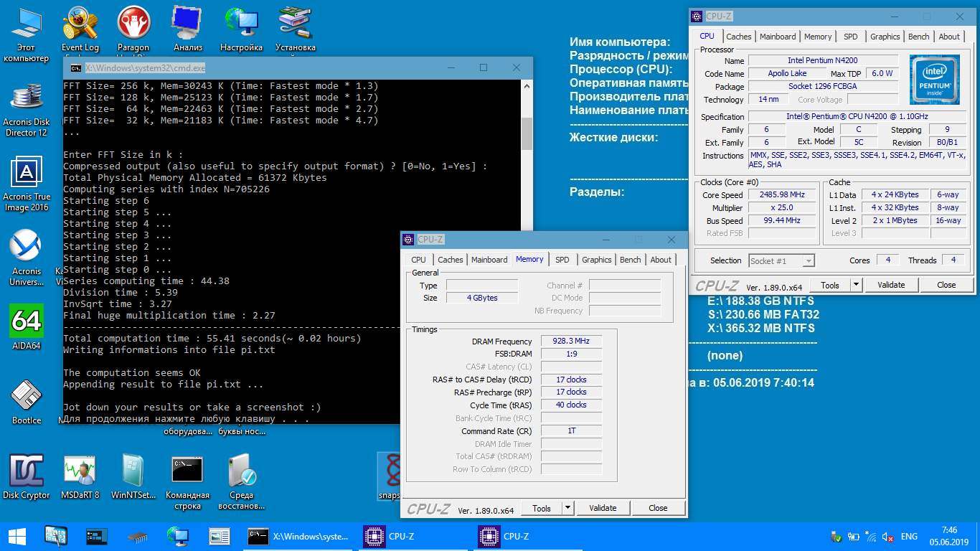Open Bench tab in Memory CPU-Z window

631,260
